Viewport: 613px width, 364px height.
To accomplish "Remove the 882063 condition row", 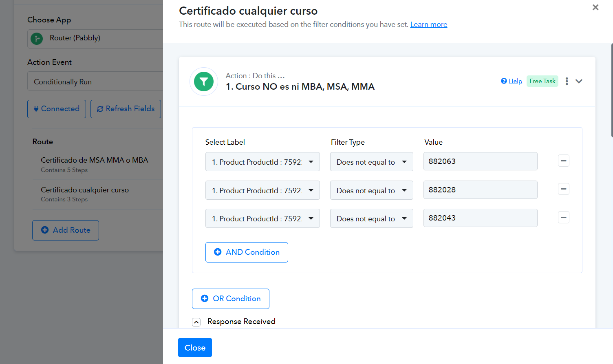I will tap(563, 161).
